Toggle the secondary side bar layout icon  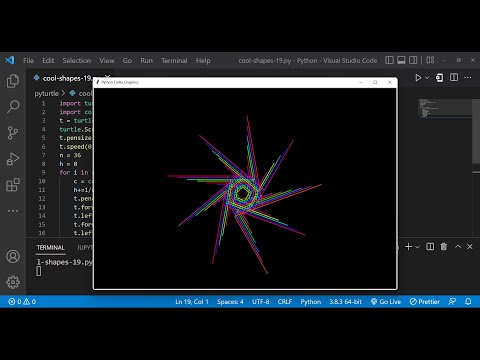pyautogui.click(x=413, y=60)
